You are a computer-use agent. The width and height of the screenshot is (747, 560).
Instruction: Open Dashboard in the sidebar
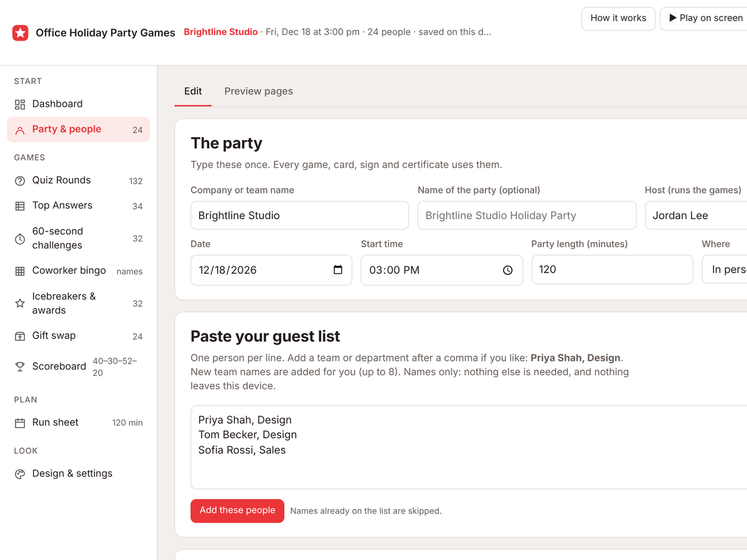pyautogui.click(x=78, y=104)
